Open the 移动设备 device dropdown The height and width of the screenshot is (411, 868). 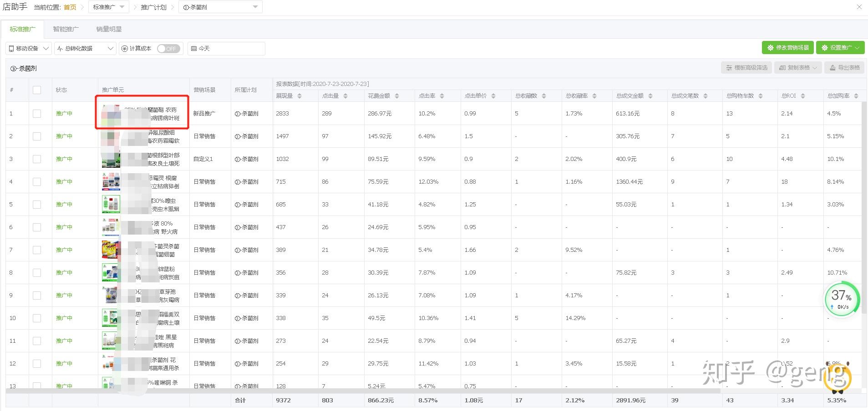[29, 49]
